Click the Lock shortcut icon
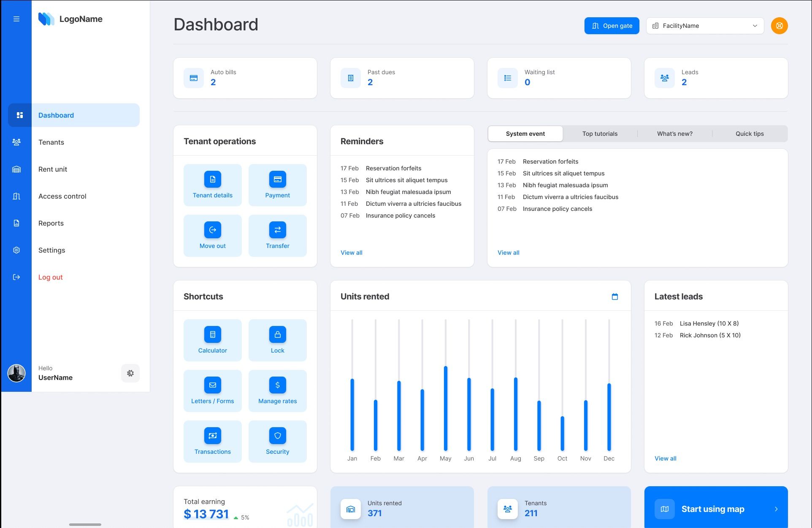Screen dimensions: 812x528 [277, 334]
